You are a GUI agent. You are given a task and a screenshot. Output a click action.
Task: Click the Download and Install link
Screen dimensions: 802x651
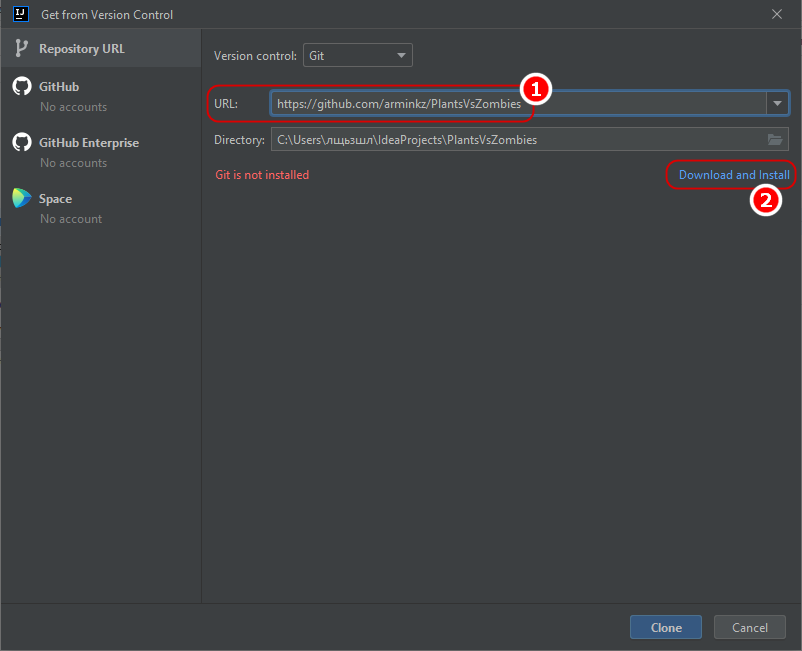click(734, 175)
